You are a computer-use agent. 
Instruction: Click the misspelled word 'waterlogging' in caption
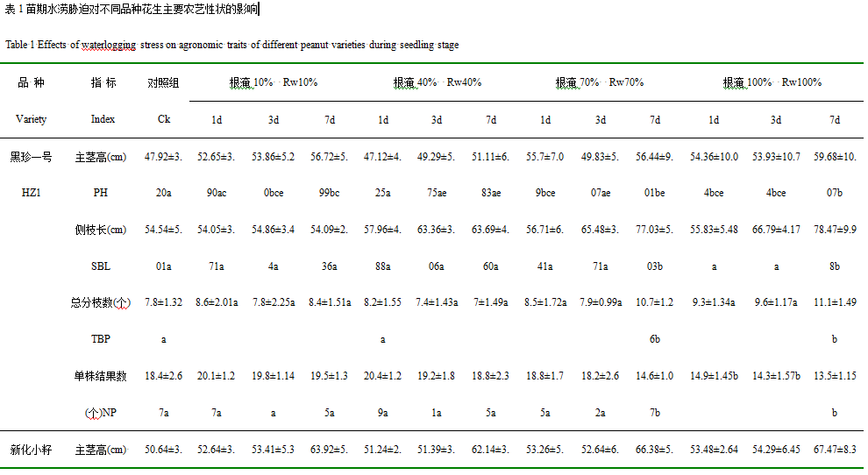point(109,45)
